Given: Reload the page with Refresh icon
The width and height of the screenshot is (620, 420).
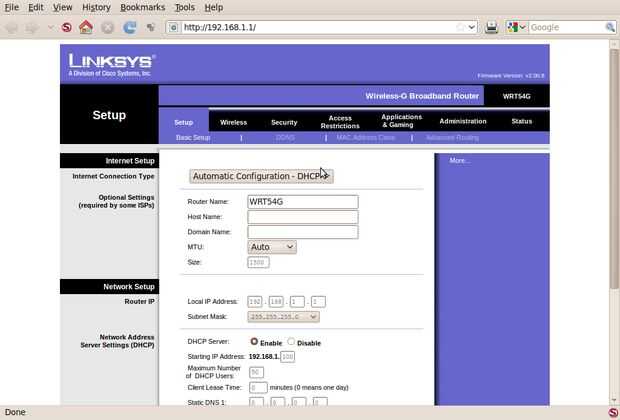Looking at the screenshot, I should pos(129,27).
